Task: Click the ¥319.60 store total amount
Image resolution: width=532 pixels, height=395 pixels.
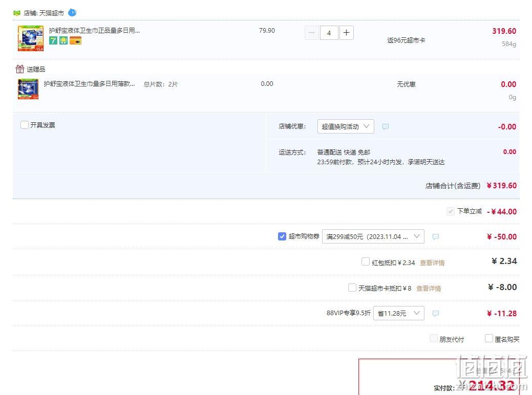Action: click(501, 185)
